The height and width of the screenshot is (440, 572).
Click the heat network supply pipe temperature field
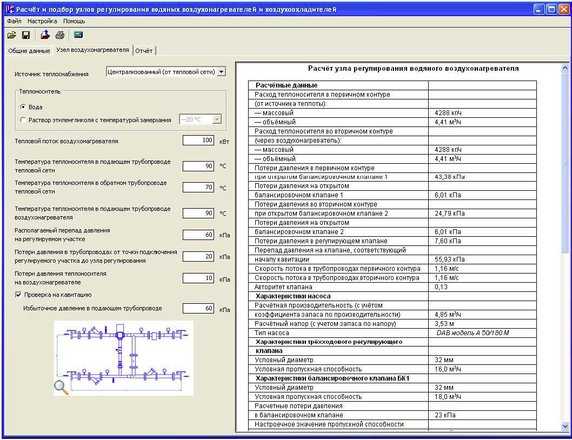[198, 166]
